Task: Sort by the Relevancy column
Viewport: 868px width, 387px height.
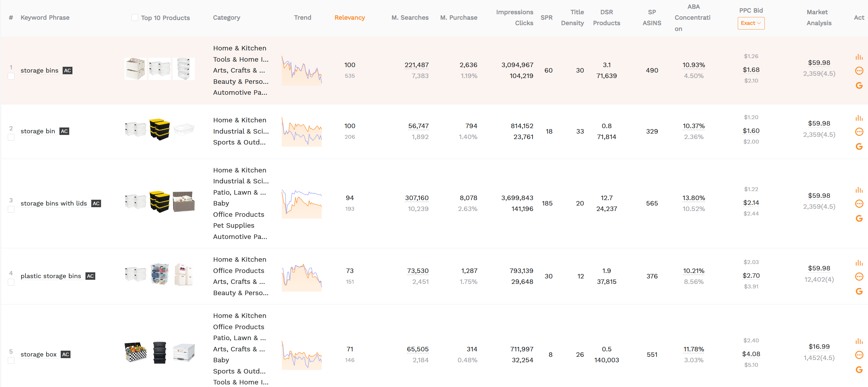Action: pos(350,17)
